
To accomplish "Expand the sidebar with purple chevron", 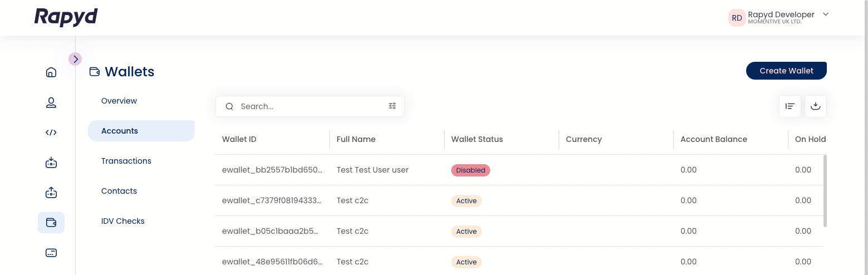I will click(x=75, y=58).
